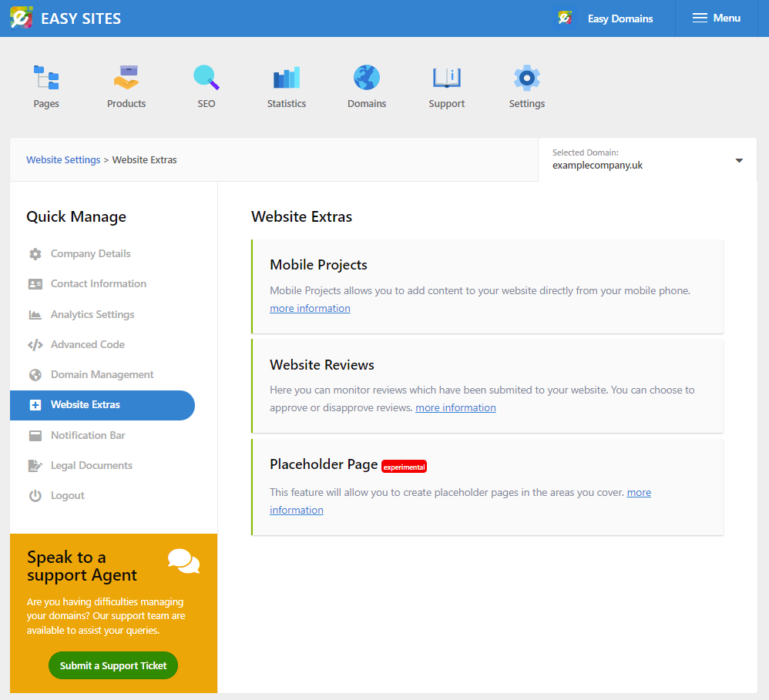Click the Easy Domains logo icon
Screen dimensions: 769x700
pyautogui.click(x=565, y=18)
